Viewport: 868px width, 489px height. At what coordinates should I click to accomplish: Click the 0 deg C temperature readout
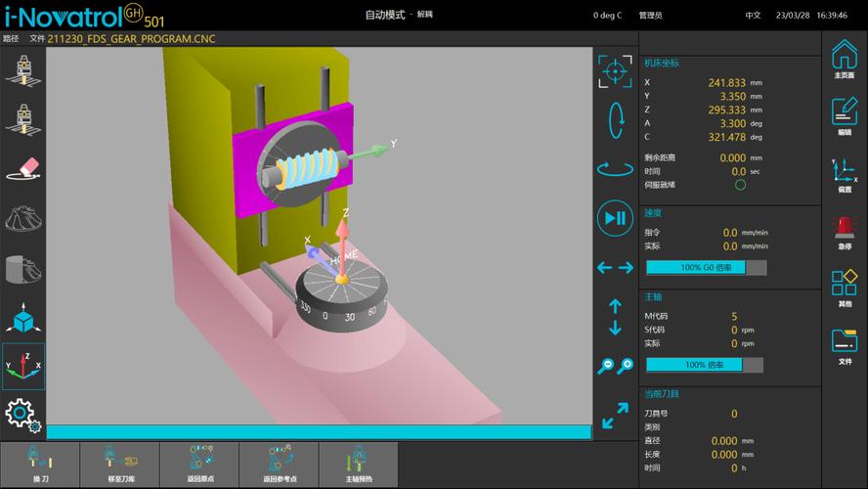tap(607, 16)
